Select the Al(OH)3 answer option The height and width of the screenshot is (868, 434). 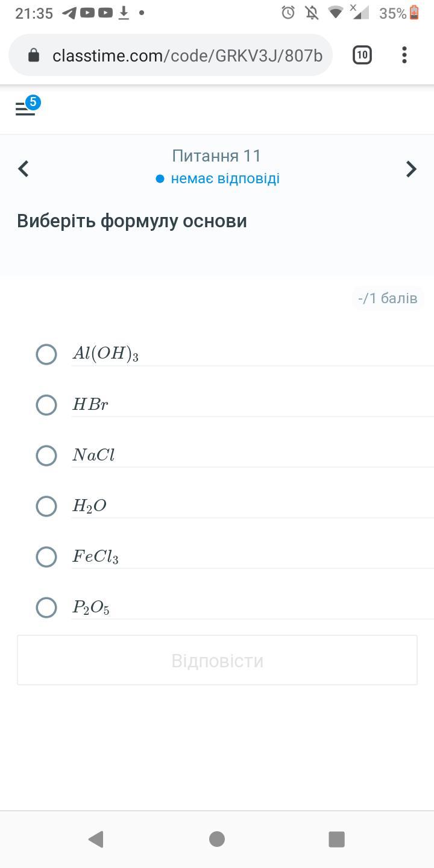click(x=46, y=354)
